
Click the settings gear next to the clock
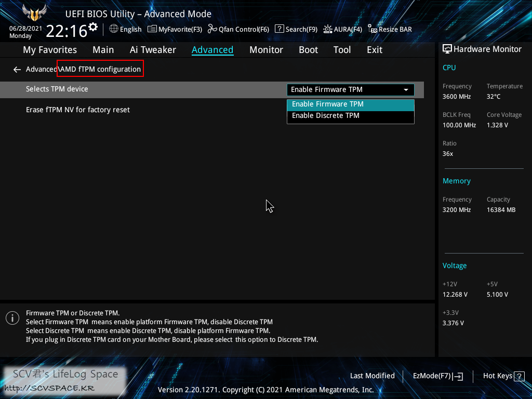pos(93,27)
